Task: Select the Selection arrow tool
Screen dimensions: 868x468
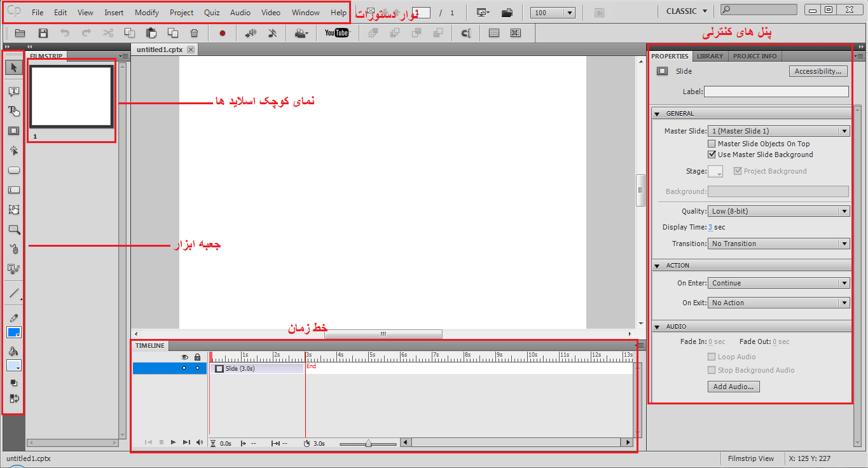Action: (14, 67)
